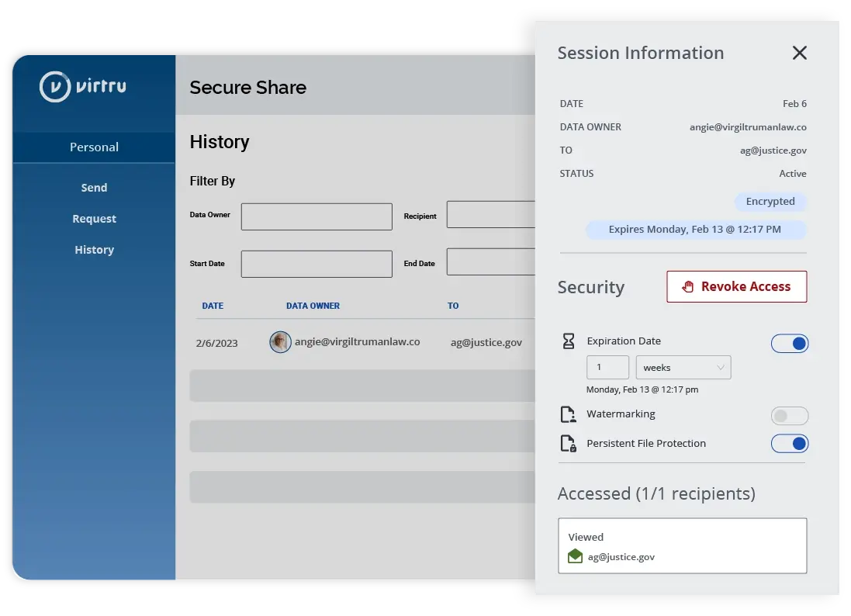The height and width of the screenshot is (616, 851).
Task: Click the Virtru logo icon
Action: click(51, 87)
